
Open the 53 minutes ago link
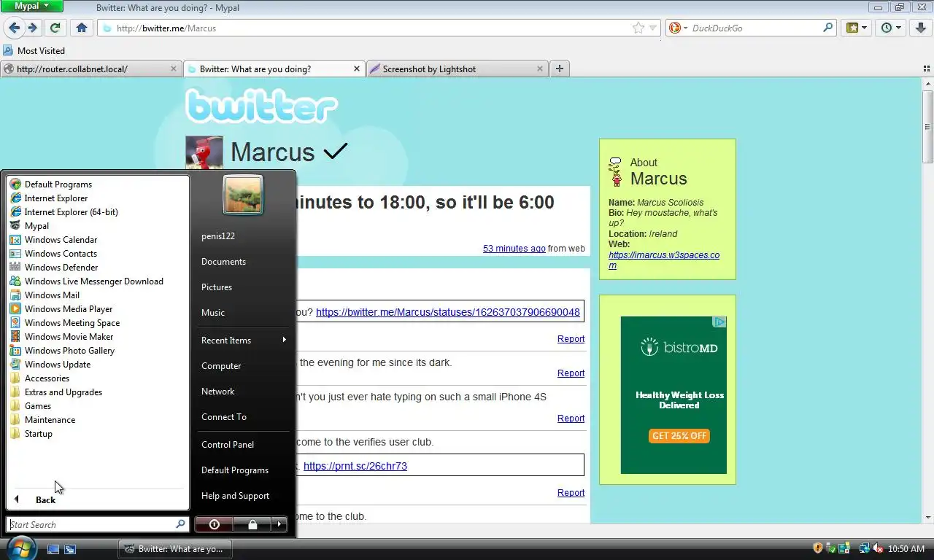point(514,249)
